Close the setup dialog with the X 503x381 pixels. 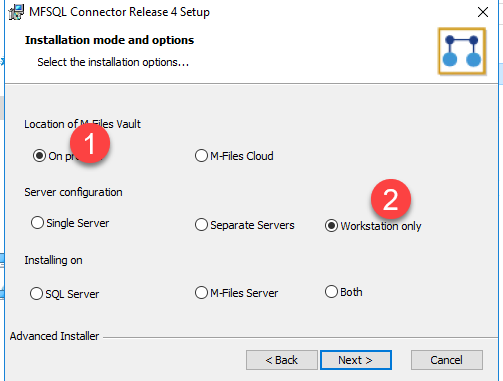483,12
